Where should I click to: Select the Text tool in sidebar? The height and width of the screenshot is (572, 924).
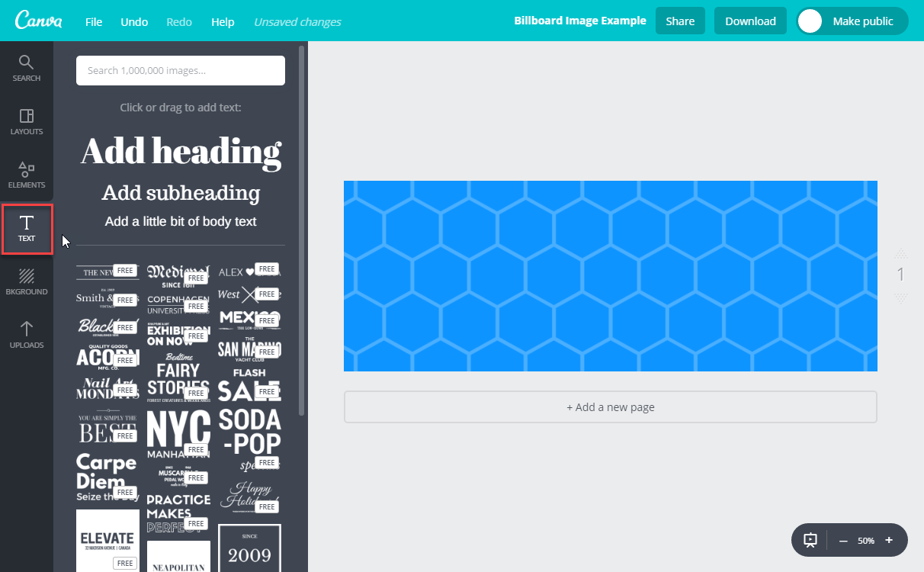27,228
